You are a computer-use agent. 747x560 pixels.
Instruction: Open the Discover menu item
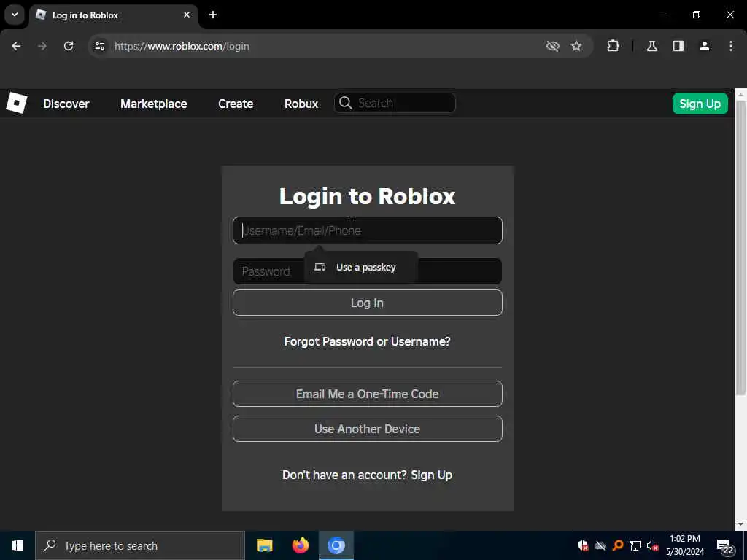66,104
